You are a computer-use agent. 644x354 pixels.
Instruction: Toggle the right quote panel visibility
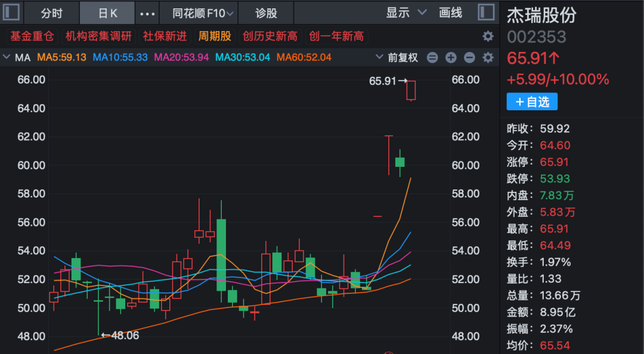[x=485, y=11]
